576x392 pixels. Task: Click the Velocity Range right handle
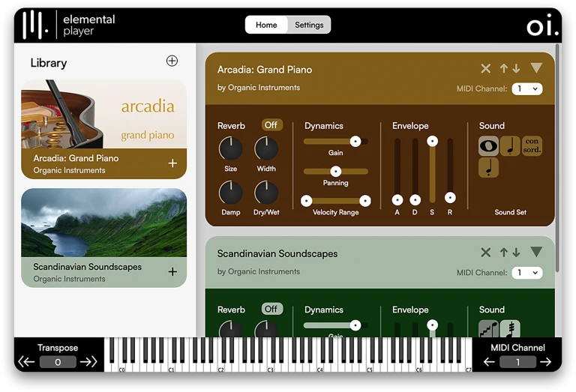[365, 201]
